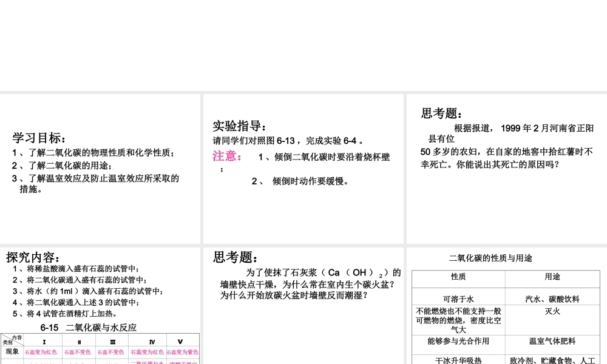
Task: Select table column header Ⅳ
Action: pyautogui.click(x=152, y=342)
